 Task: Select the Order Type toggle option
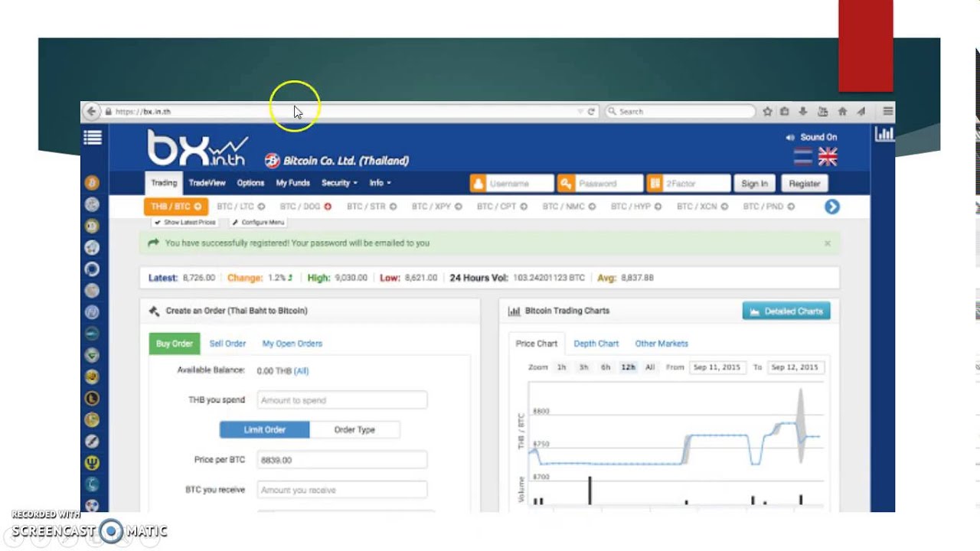(354, 429)
